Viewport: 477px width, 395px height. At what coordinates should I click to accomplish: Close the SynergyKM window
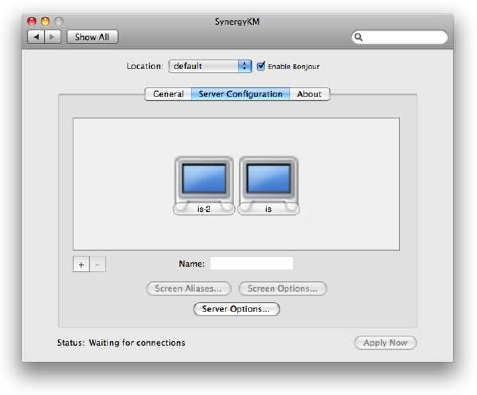(32, 22)
